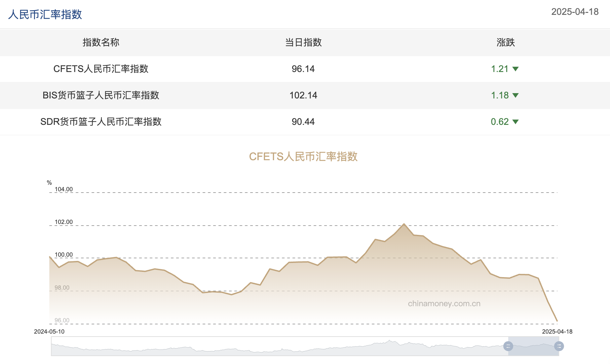Image resolution: width=610 pixels, height=364 pixels.
Task: Click the start date label 2024-05-10
Action: 50,331
